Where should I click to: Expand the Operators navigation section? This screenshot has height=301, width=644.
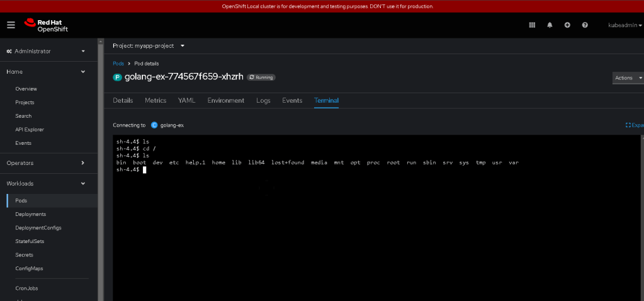tap(46, 163)
